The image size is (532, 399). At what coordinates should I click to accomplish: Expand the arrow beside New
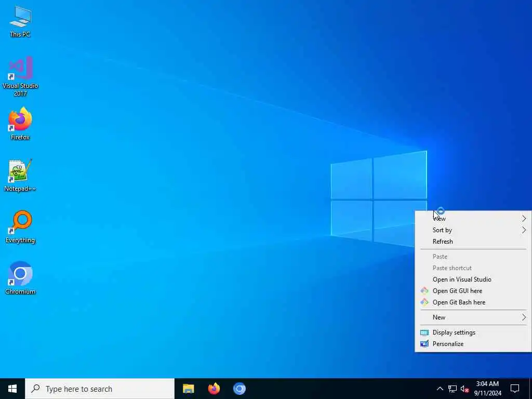click(x=524, y=317)
